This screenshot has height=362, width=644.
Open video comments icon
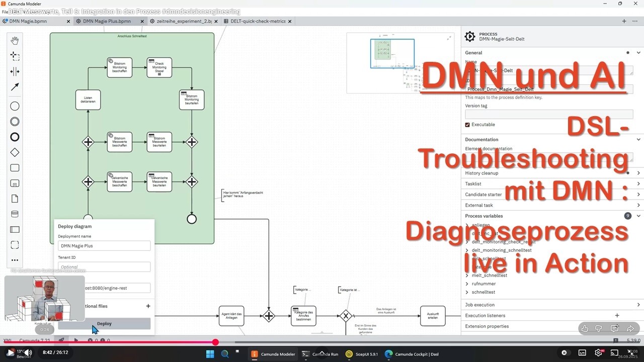point(614,328)
